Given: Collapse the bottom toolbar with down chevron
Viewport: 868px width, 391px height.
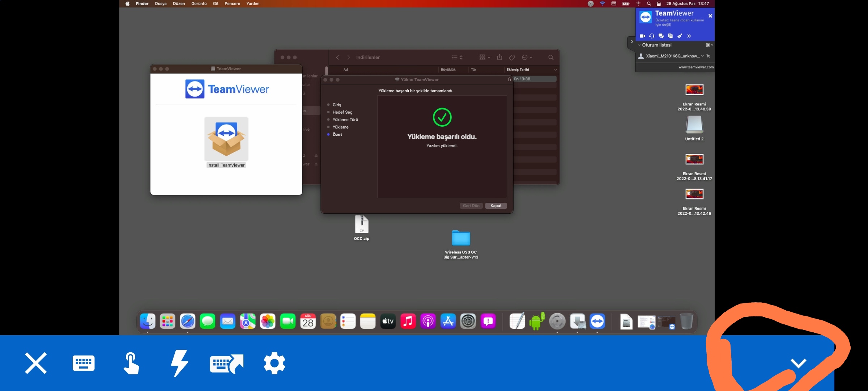Looking at the screenshot, I should coord(798,362).
